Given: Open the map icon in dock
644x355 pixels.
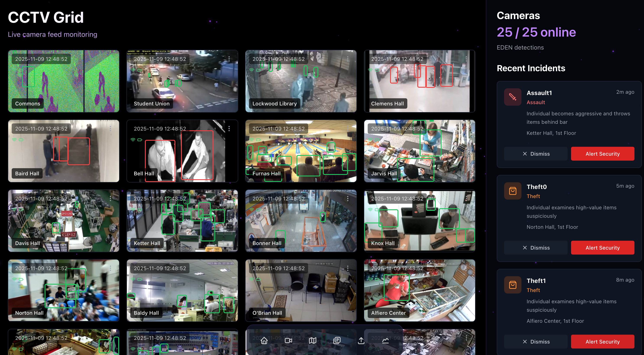Looking at the screenshot, I should pos(312,340).
